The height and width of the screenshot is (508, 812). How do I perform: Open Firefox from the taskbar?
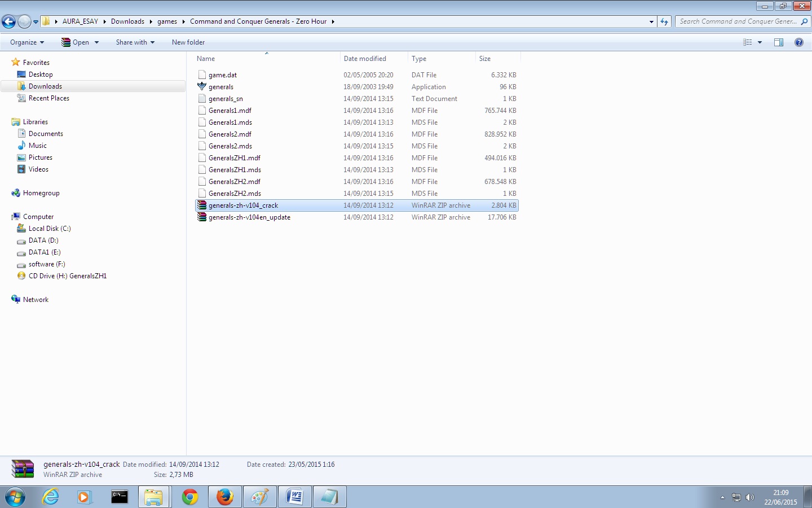click(x=225, y=497)
